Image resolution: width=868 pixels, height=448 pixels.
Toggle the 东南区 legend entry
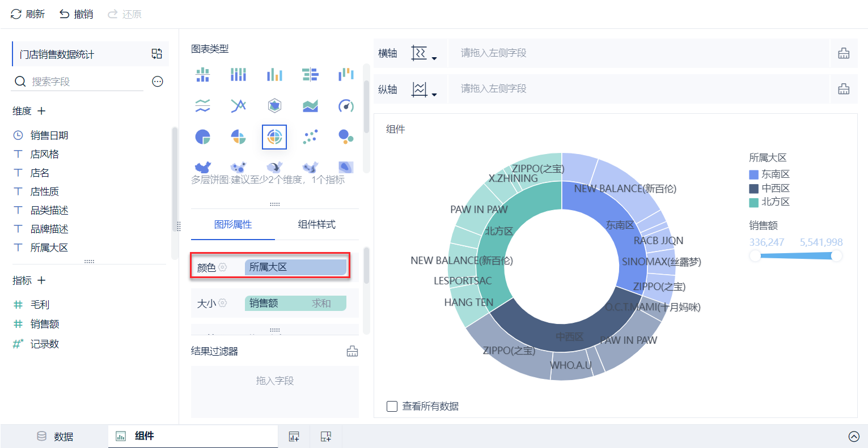tap(769, 174)
